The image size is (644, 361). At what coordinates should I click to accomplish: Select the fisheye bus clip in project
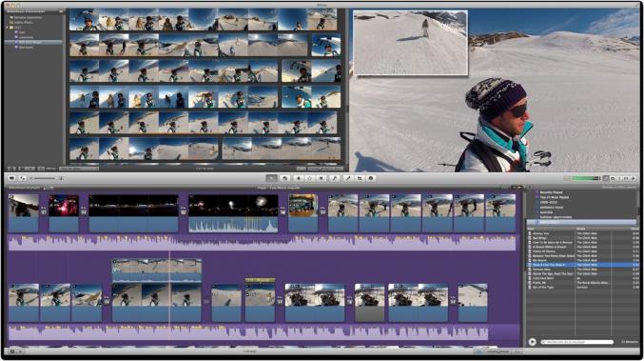303,213
